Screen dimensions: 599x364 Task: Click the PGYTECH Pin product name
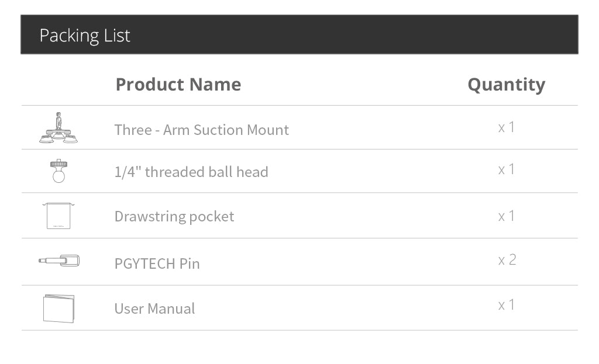click(x=157, y=264)
